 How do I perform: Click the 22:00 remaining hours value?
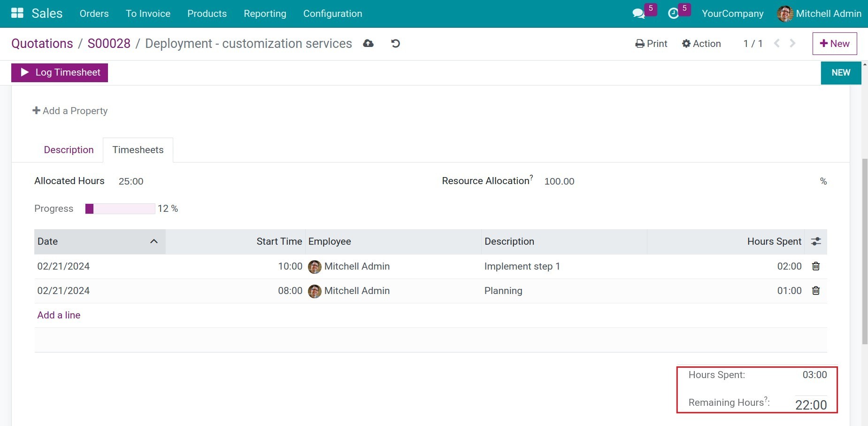click(x=811, y=405)
